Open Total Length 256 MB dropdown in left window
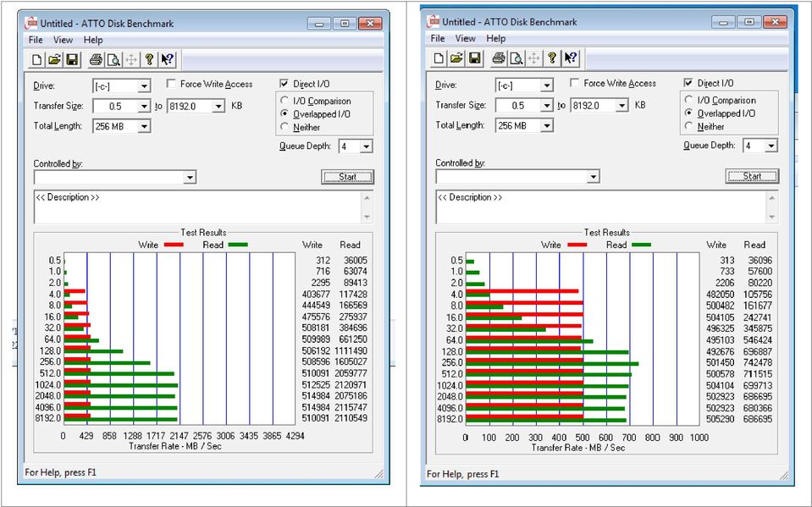Image resolution: width=812 pixels, height=507 pixels. tap(144, 126)
